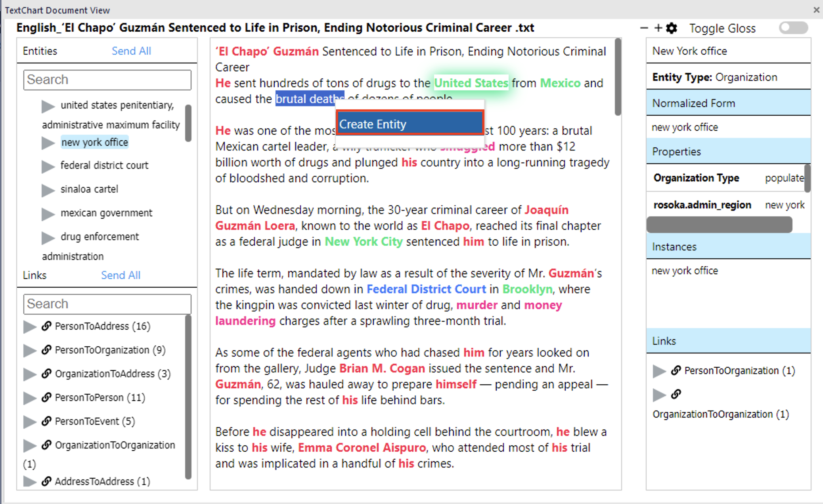Image resolution: width=823 pixels, height=504 pixels.
Task: Click link icon beside left OrganizationToOrganization
Action: click(46, 445)
